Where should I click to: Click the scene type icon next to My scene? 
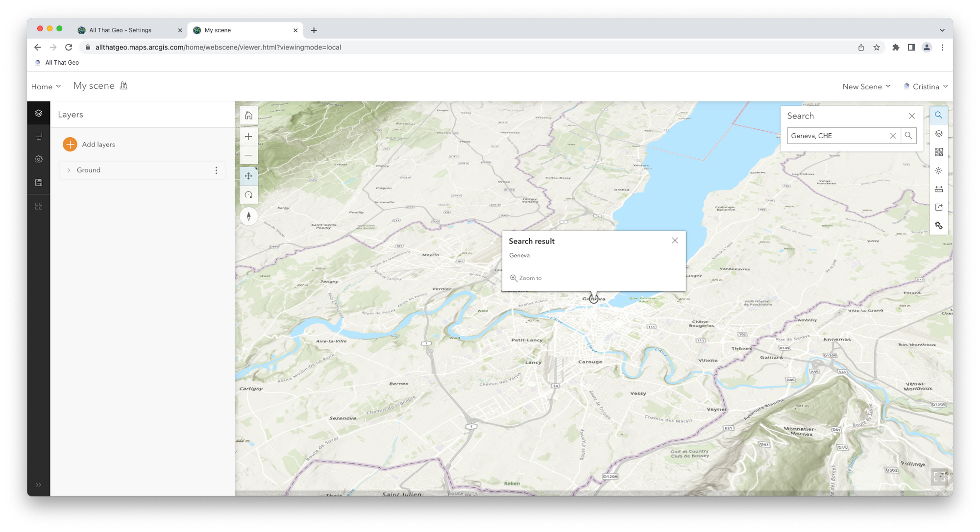pos(124,86)
